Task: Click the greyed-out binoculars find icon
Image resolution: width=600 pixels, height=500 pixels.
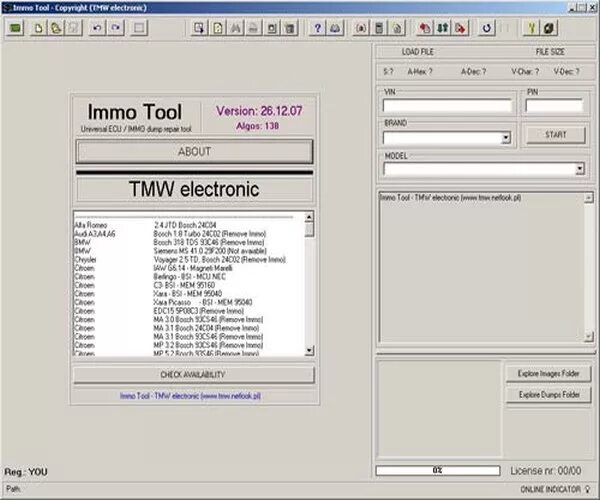Action: [236, 28]
